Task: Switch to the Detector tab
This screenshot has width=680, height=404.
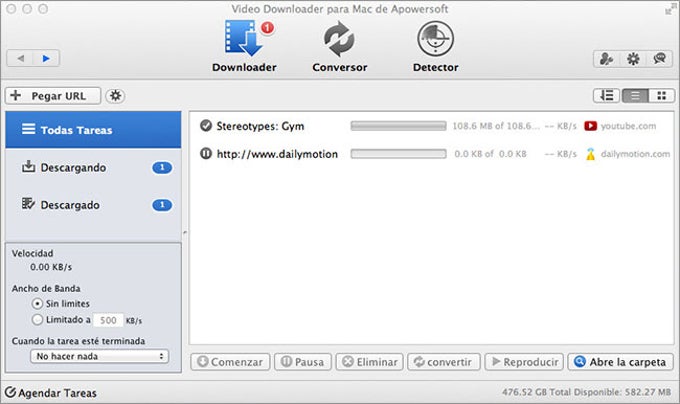Action: 435,46
